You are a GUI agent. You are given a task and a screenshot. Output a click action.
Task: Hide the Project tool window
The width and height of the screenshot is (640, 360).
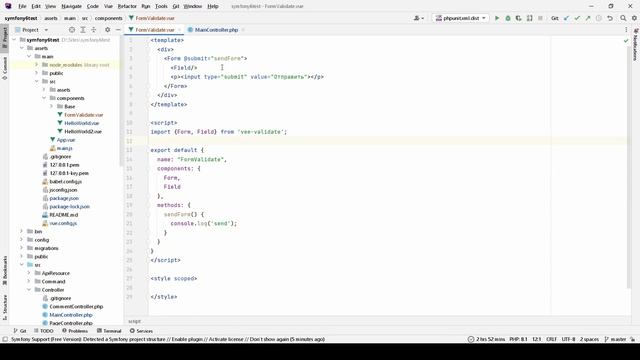coord(118,30)
